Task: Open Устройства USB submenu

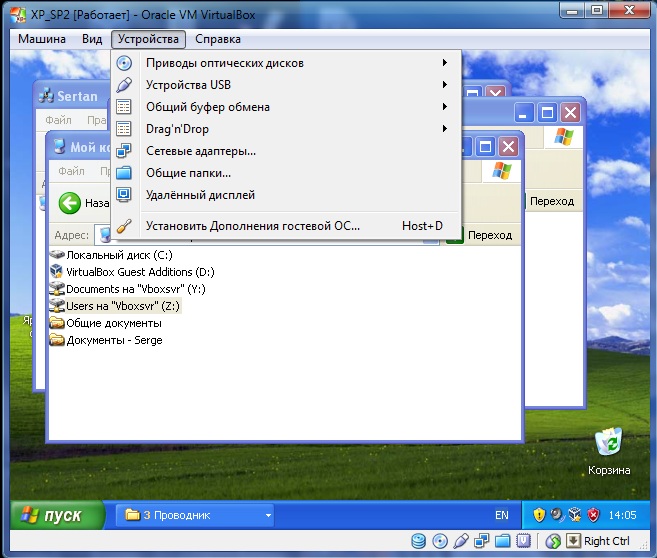Action: tap(286, 85)
